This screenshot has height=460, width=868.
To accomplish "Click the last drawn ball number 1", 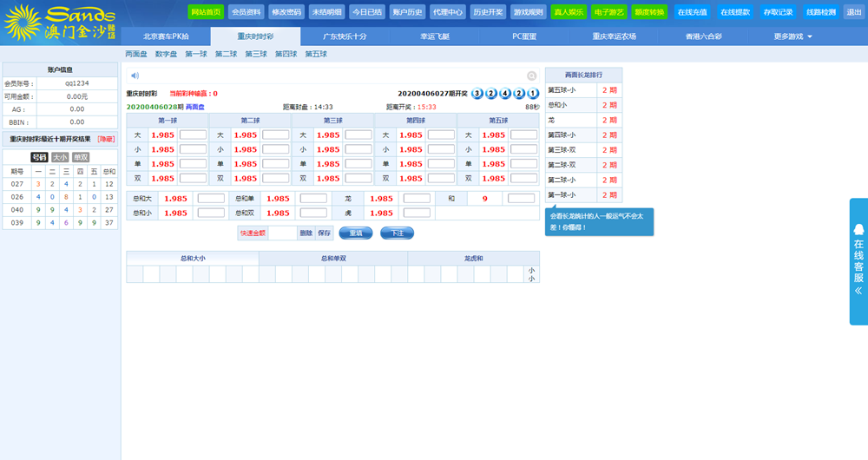I will (x=533, y=94).
